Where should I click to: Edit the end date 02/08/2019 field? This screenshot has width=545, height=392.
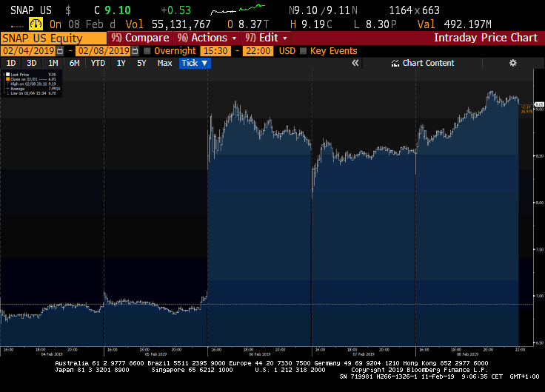(x=103, y=51)
